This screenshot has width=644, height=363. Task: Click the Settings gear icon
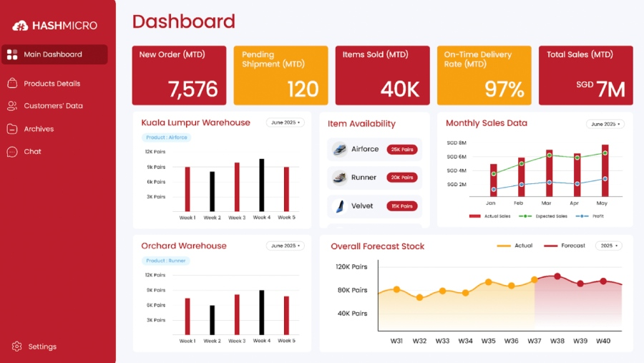pos(16,347)
